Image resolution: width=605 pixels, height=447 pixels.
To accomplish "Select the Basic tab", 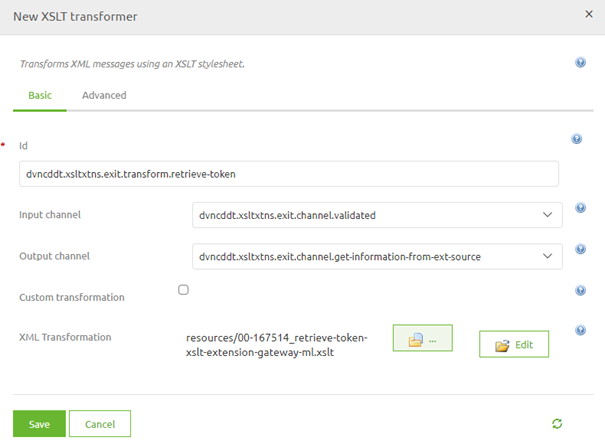I will point(40,95).
